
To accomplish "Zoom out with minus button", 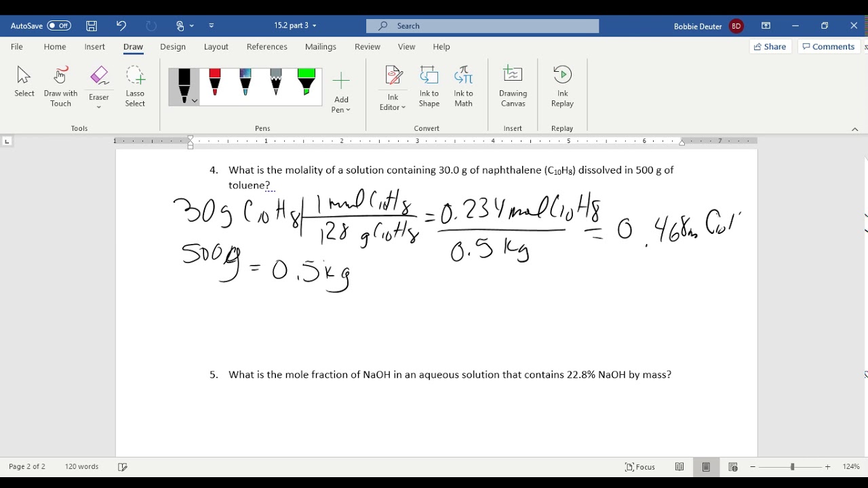I will pos(753,467).
